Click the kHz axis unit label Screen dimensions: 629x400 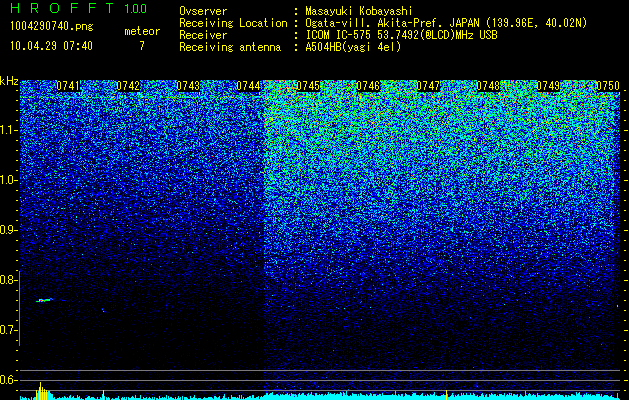(x=9, y=81)
